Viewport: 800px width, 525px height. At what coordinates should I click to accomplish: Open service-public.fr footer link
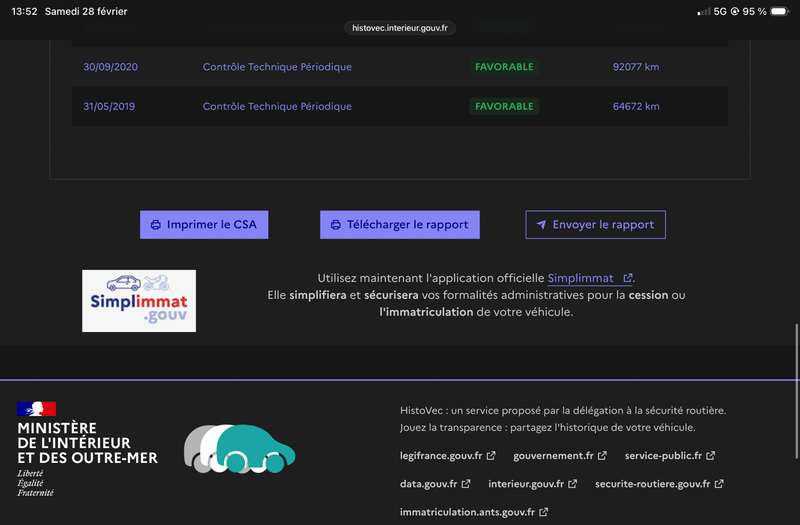click(x=669, y=456)
